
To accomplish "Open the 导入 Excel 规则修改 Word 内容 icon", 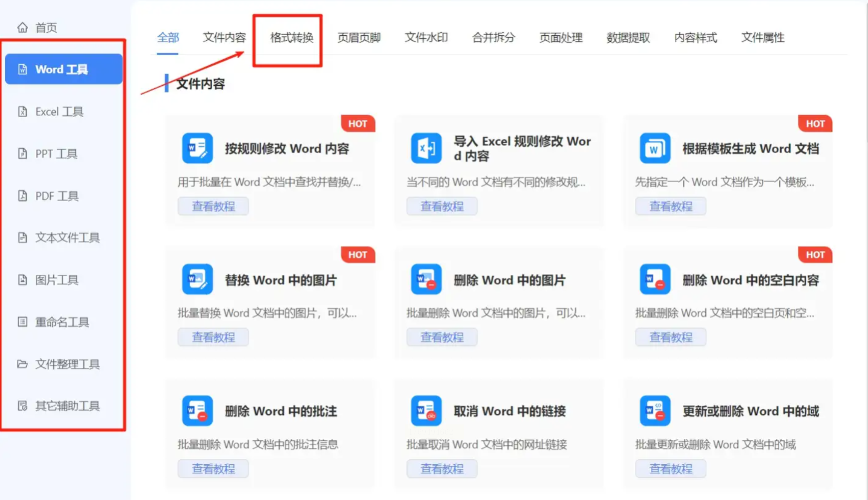I will pos(426,148).
